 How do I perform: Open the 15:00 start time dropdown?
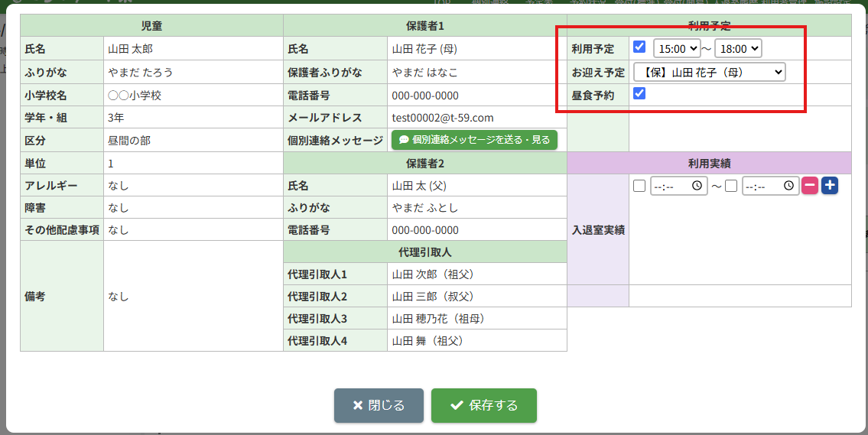coord(677,48)
